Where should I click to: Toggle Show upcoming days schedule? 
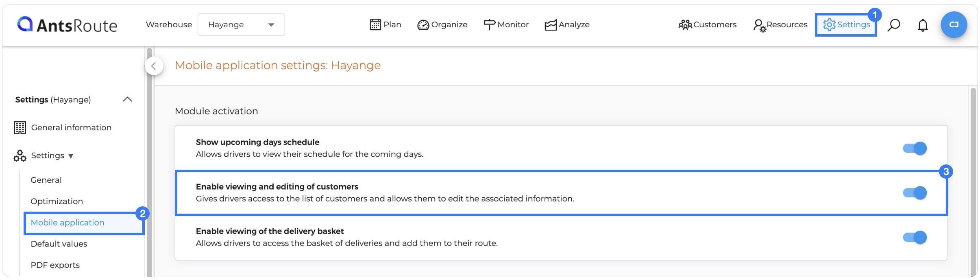[915, 148]
